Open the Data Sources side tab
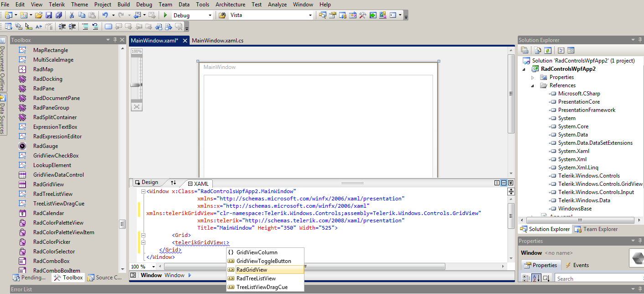 [3, 114]
